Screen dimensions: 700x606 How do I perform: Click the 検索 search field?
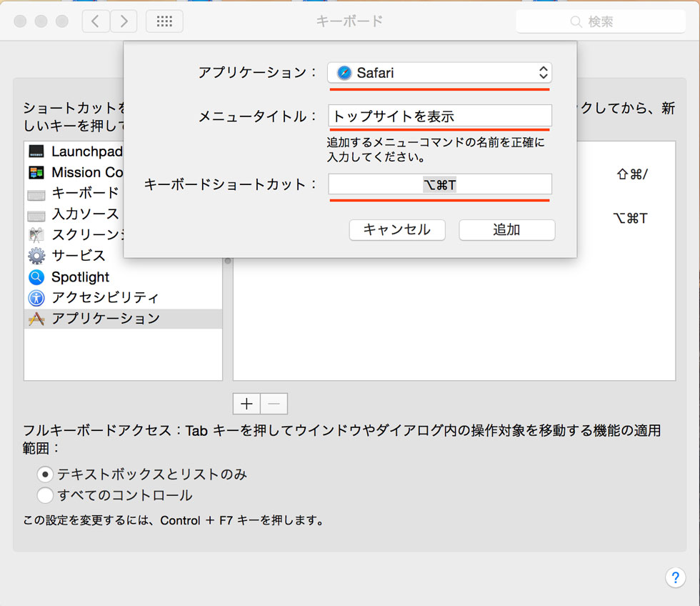coord(600,21)
